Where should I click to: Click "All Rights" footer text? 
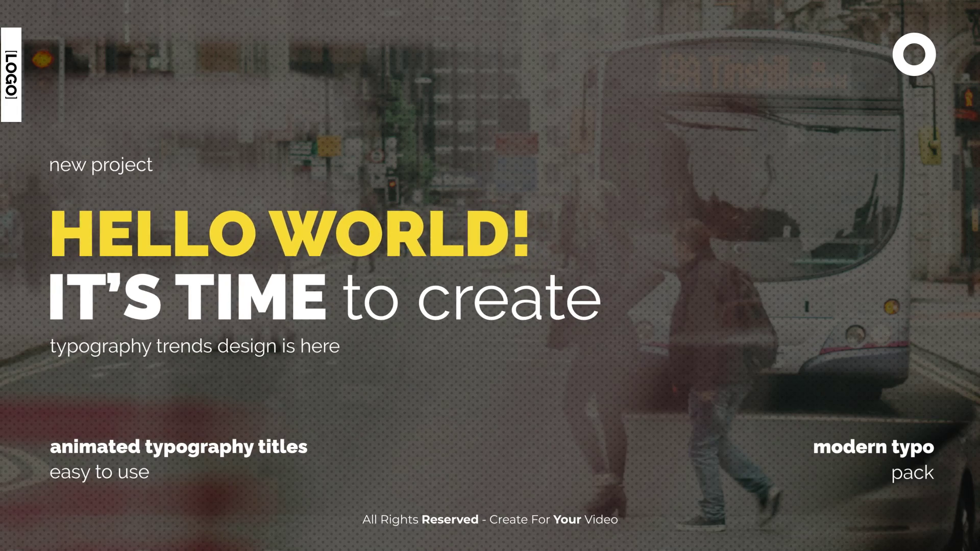[390, 519]
